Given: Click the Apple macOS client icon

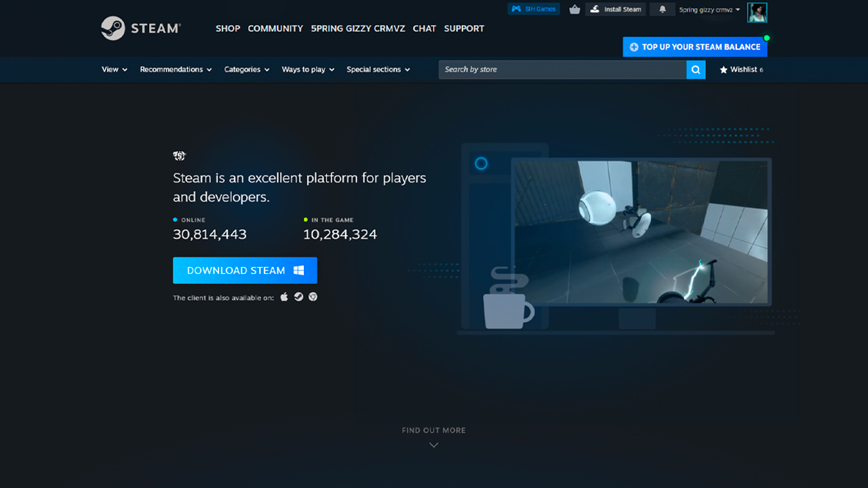Looking at the screenshot, I should coord(284,297).
